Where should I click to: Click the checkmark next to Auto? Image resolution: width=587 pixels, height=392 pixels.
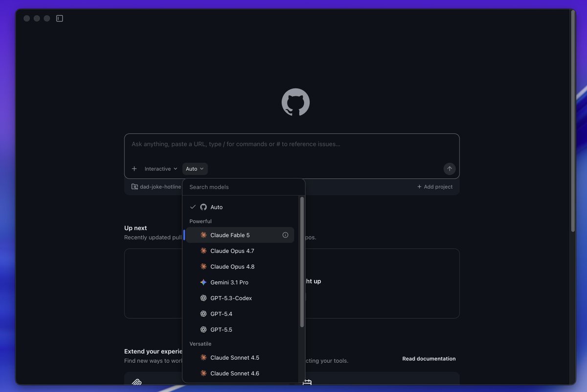[193, 207]
